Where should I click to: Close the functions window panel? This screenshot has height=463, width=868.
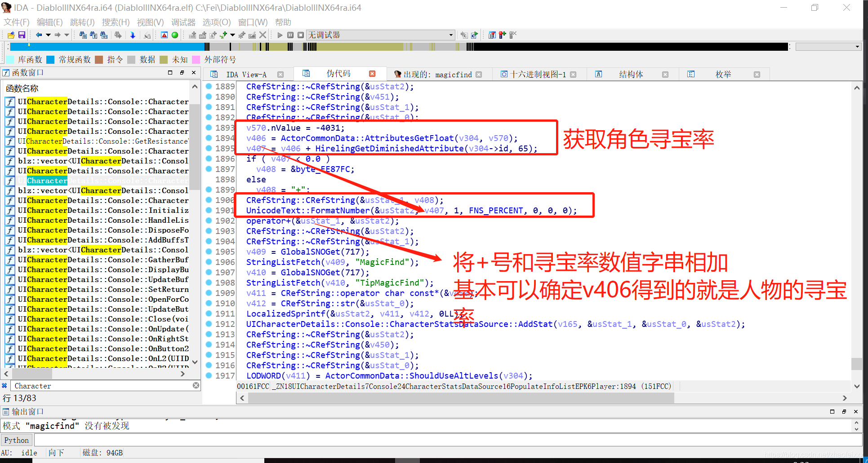coord(194,72)
